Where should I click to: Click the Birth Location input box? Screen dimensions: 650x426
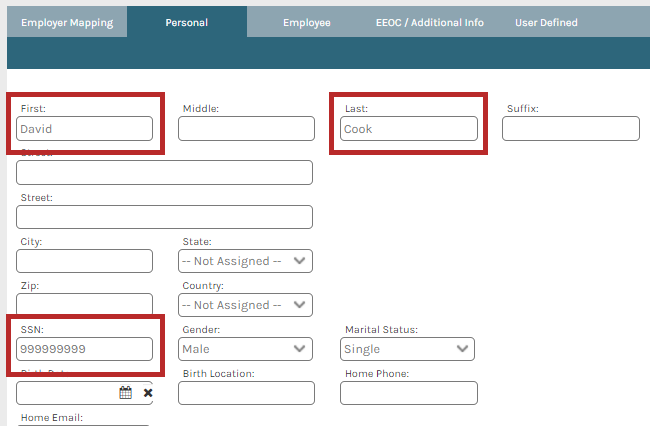[246, 393]
